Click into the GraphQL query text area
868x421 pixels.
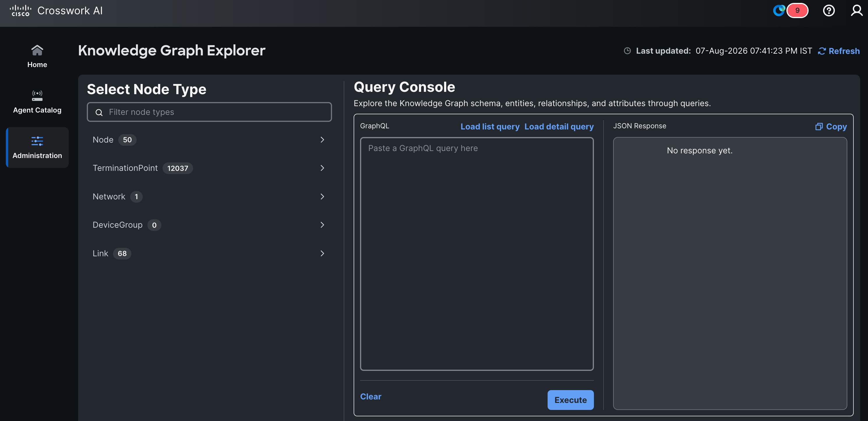[477, 254]
